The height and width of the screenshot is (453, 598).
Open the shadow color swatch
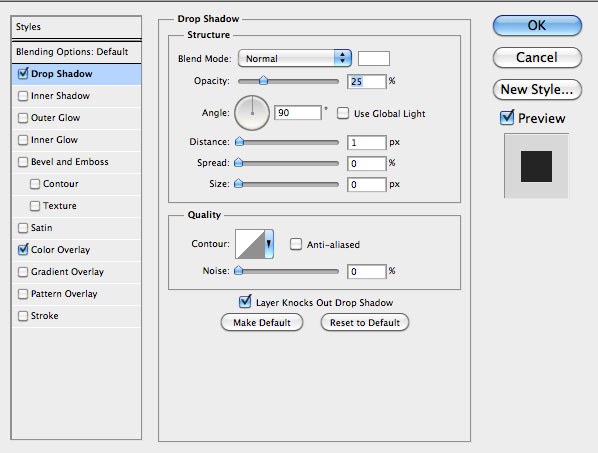[x=374, y=59]
